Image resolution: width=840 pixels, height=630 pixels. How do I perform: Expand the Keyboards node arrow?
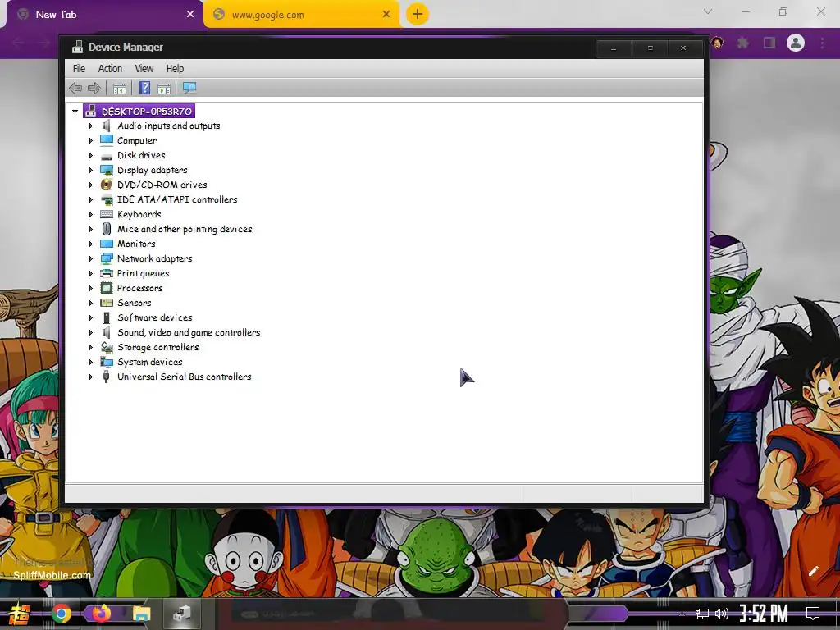tap(90, 214)
